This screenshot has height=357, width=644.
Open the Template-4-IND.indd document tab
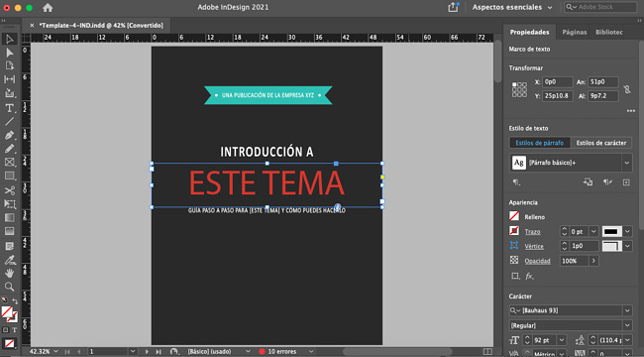(101, 26)
